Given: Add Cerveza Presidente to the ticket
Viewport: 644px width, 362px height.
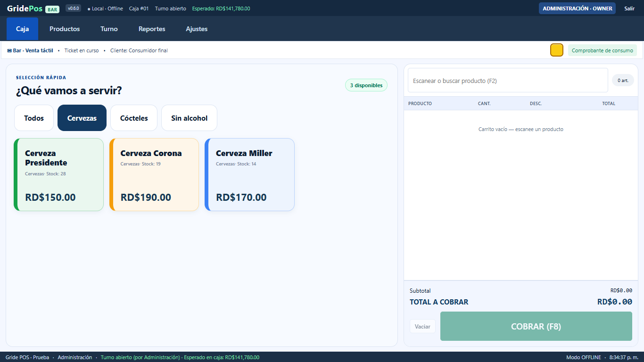Looking at the screenshot, I should coord(59,174).
